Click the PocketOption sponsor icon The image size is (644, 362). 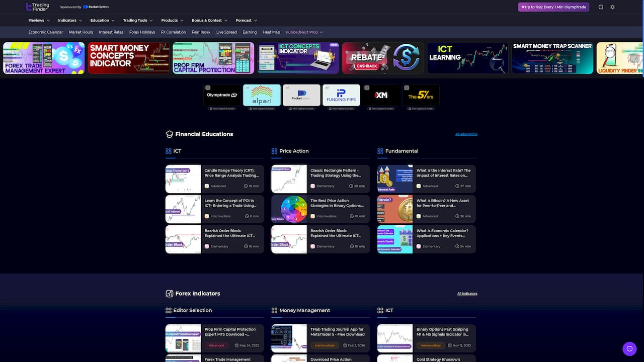pos(85,7)
